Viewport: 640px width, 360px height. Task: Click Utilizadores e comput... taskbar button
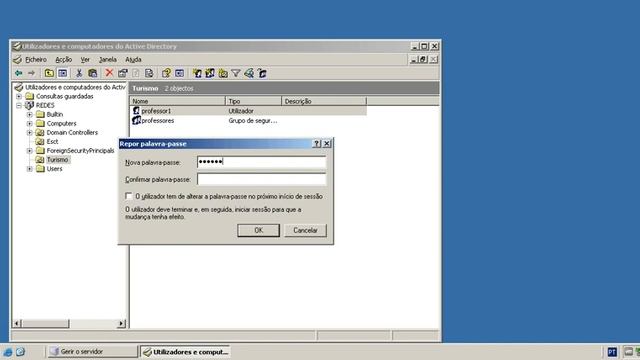click(186, 351)
